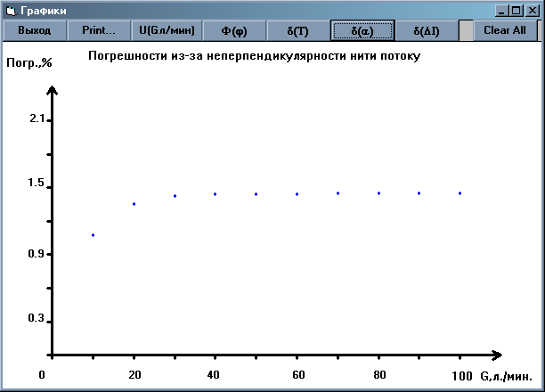Click the Выход exit button

click(x=35, y=30)
